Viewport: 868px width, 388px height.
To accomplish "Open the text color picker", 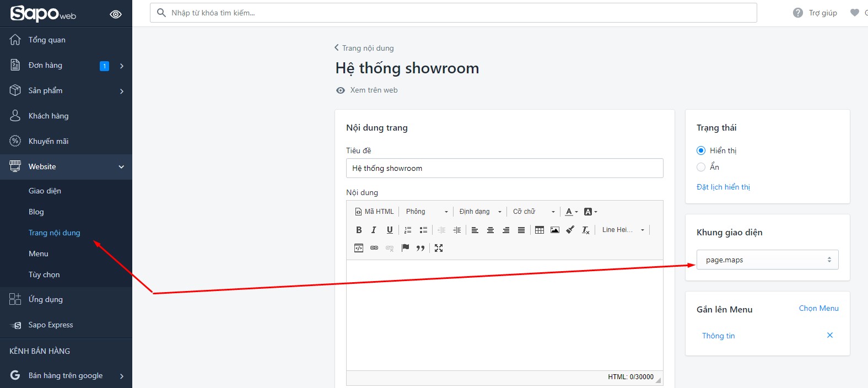I will click(x=572, y=212).
